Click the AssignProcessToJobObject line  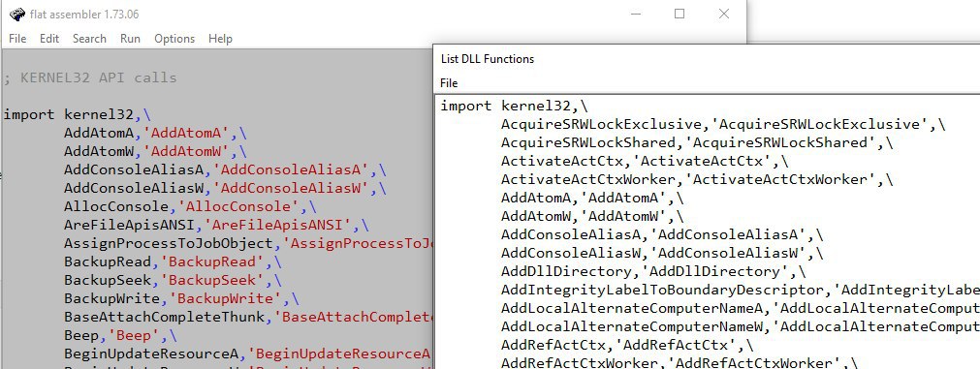coord(248,243)
